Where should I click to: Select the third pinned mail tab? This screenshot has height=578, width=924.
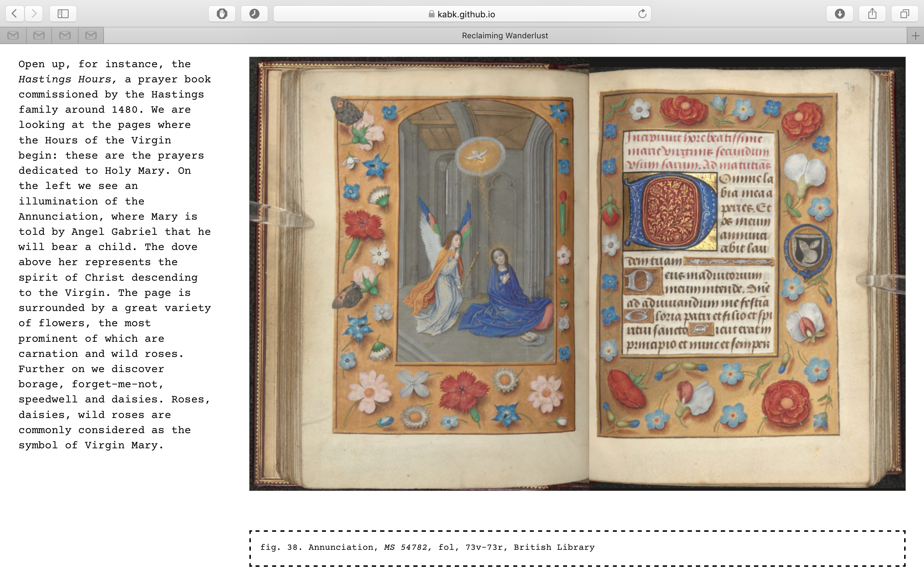(x=65, y=35)
